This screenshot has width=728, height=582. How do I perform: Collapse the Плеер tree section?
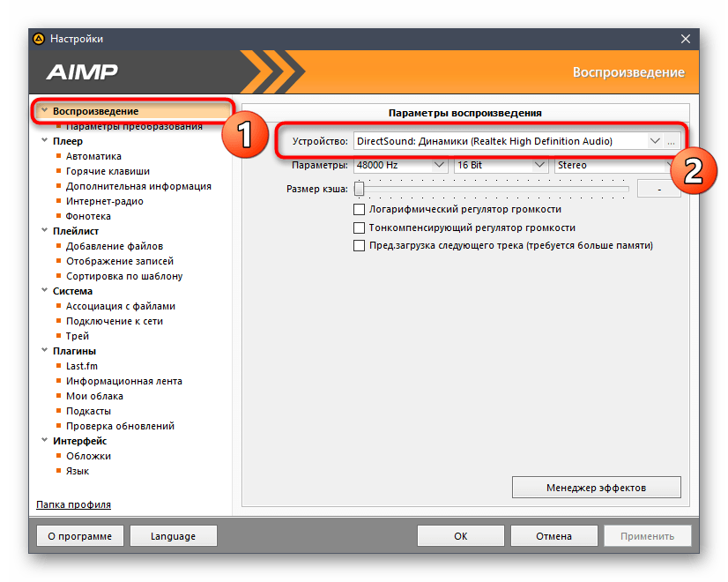click(x=44, y=140)
